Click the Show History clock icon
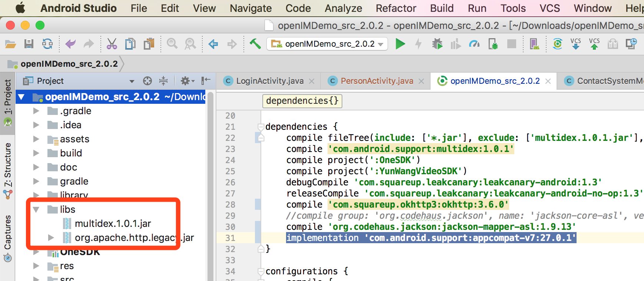The image size is (644, 281). tap(631, 44)
